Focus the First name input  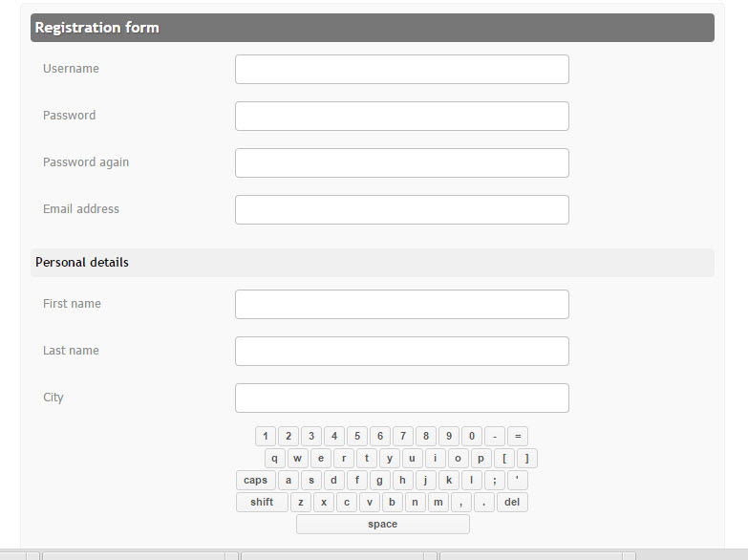(x=401, y=304)
